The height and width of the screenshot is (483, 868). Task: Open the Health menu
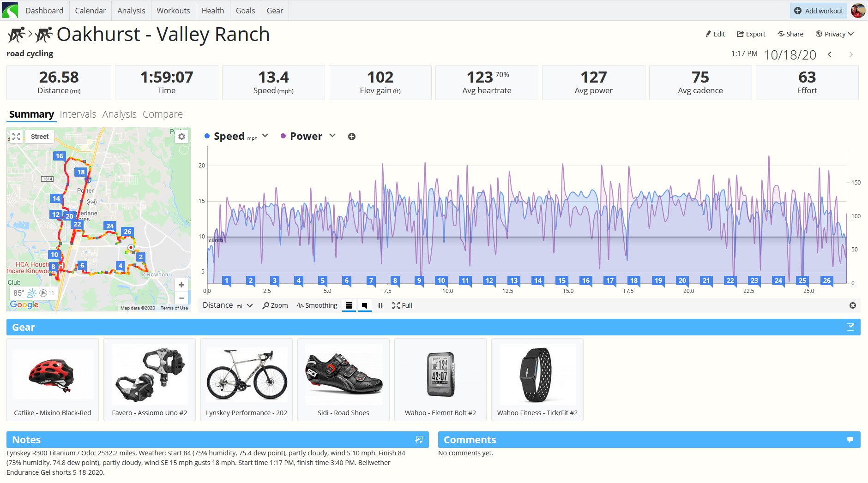pyautogui.click(x=213, y=11)
